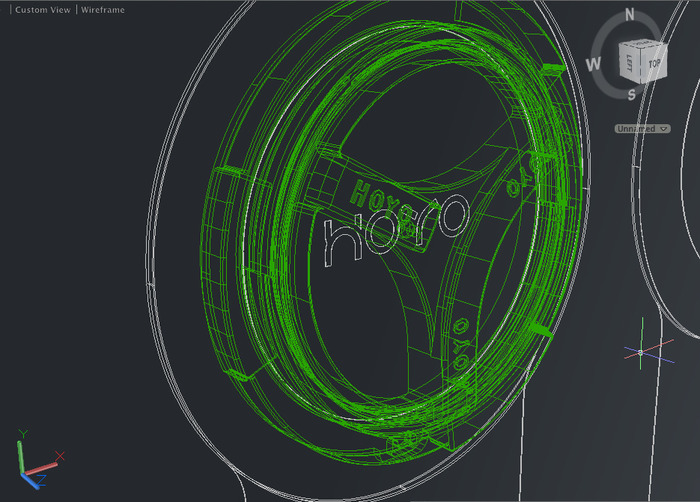Screen dimensions: 700x502
Task: Click the TOP face of ViewCube
Action: (654, 64)
